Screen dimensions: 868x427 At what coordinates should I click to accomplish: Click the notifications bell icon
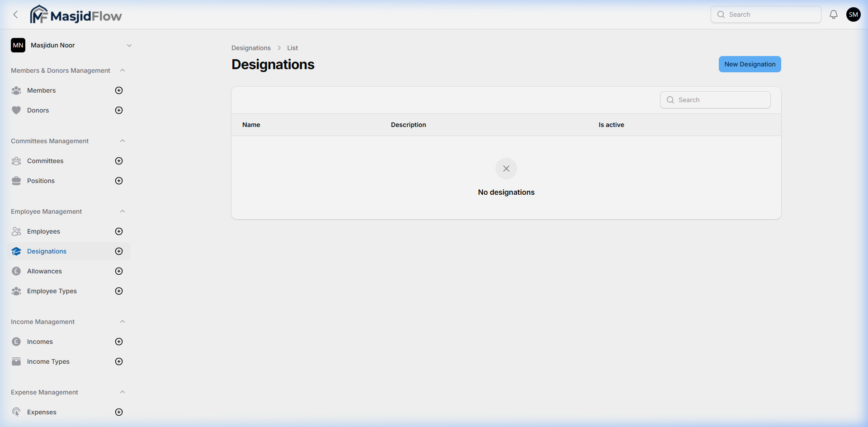(x=833, y=14)
